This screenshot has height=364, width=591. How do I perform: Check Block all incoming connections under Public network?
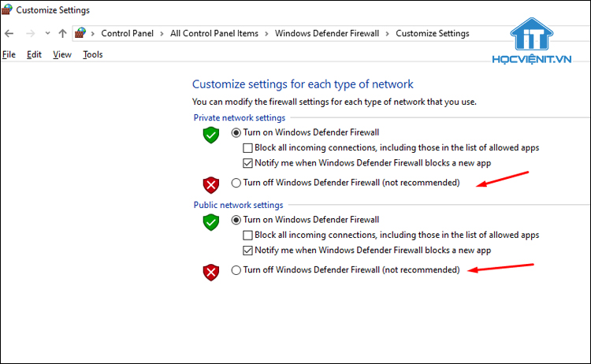[247, 235]
